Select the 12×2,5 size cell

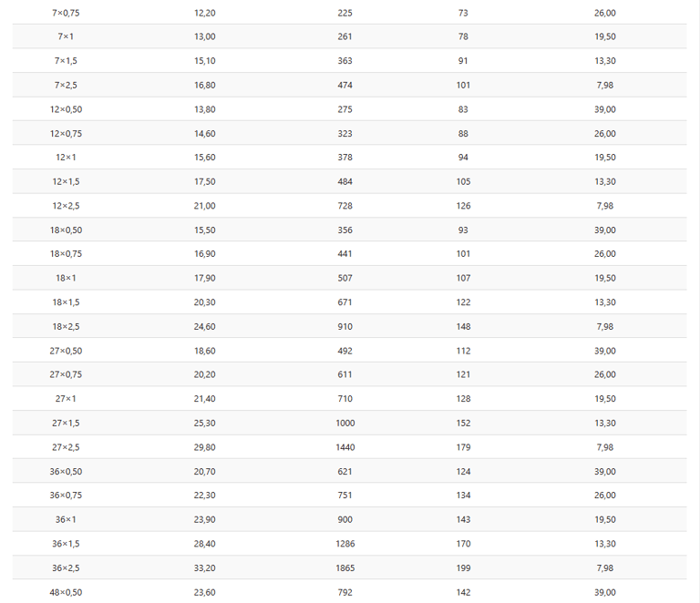click(x=66, y=206)
